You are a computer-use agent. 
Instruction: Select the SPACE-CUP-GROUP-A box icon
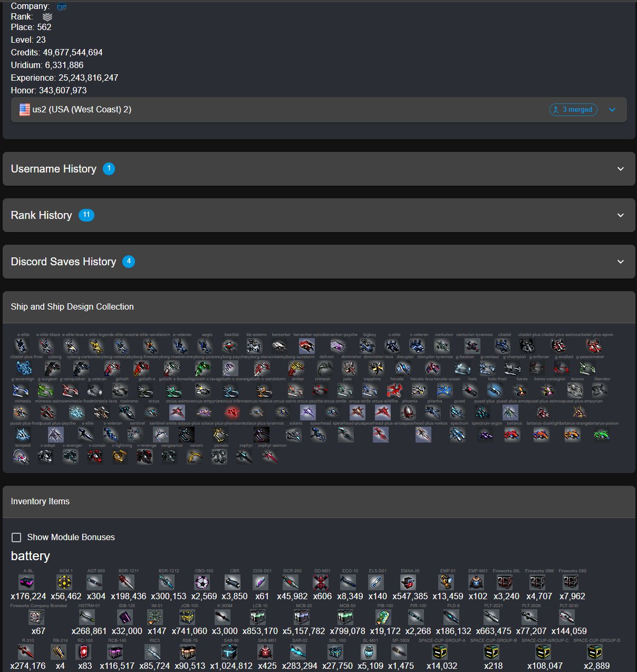(x=440, y=652)
